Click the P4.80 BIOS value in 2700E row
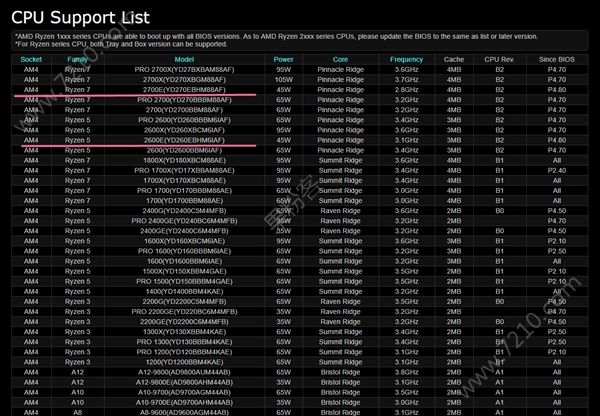 pyautogui.click(x=557, y=90)
